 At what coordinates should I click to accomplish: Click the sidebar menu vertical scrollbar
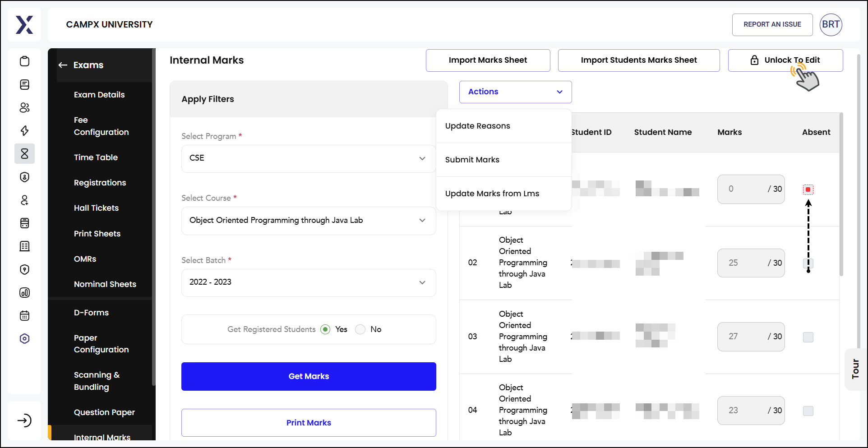154,217
